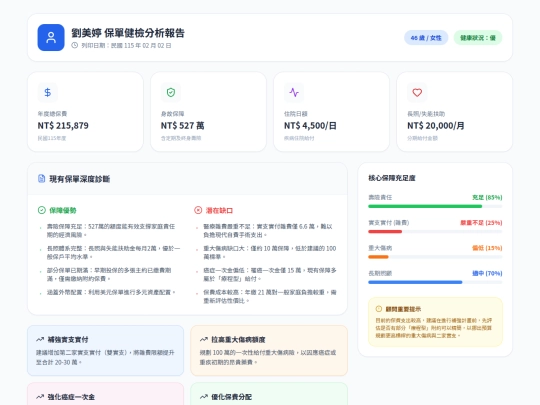Open the 補強實支實付 recommendation card
This screenshot has width=540, height=405.
click(105, 350)
